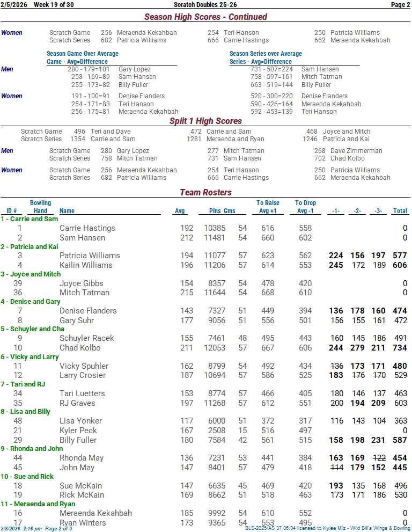Click 'Season Game Over Average' subheading

click(83, 54)
